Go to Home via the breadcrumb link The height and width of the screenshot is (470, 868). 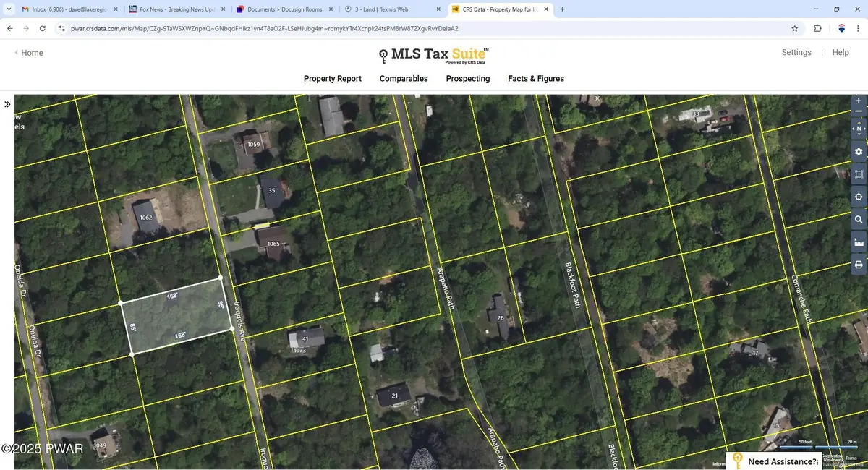pos(31,52)
